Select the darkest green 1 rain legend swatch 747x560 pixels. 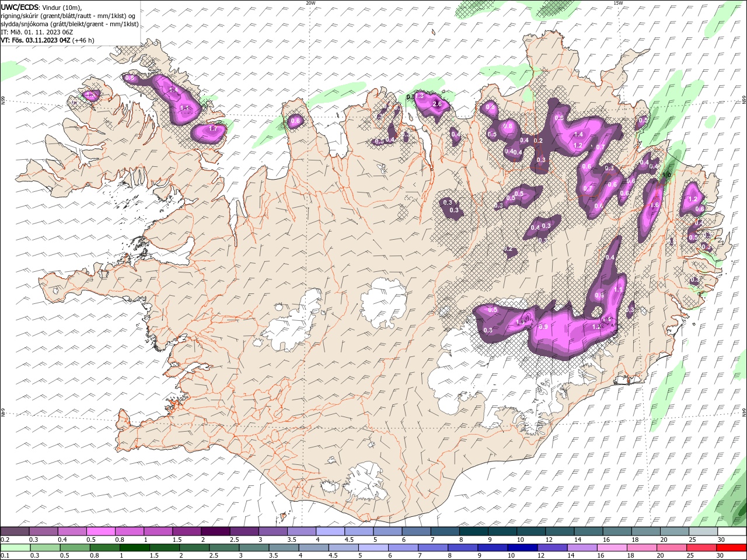pyautogui.click(x=134, y=548)
